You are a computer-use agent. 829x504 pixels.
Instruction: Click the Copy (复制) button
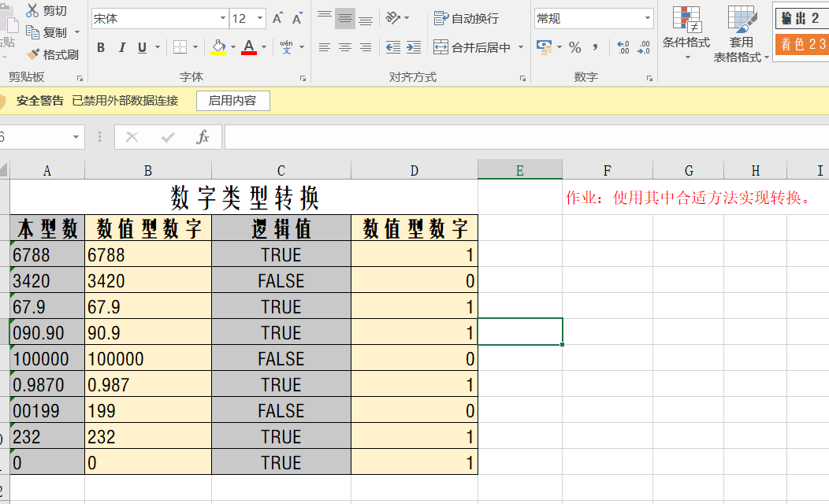(x=46, y=33)
